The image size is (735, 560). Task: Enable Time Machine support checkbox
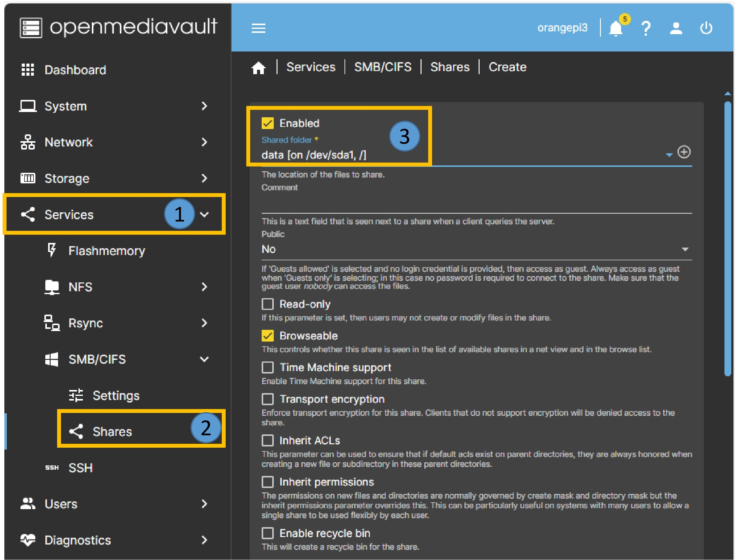pyautogui.click(x=268, y=368)
